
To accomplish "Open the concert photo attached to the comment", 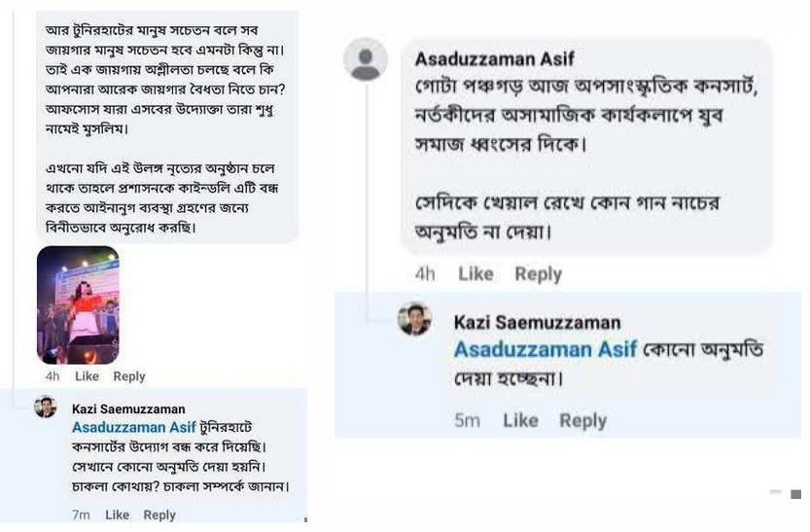I will click(x=78, y=304).
